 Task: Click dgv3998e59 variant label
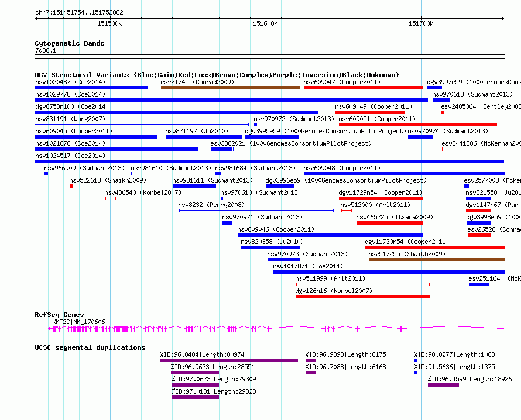pyautogui.click(x=493, y=217)
